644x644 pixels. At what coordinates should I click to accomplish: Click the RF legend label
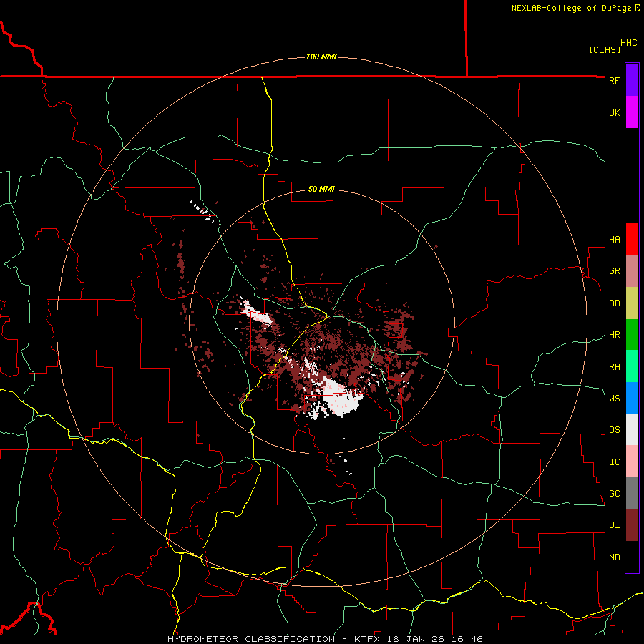tap(615, 80)
